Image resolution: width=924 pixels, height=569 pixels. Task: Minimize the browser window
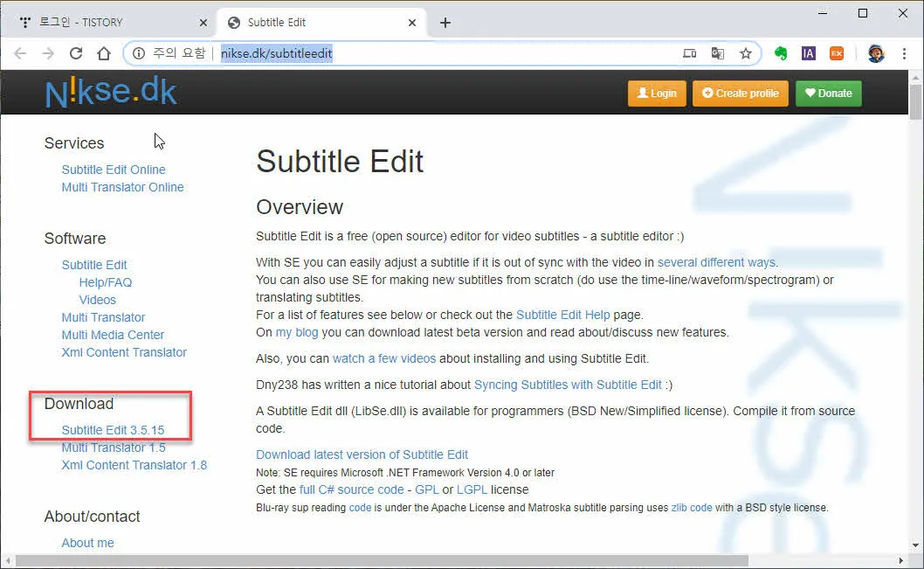pos(823,13)
